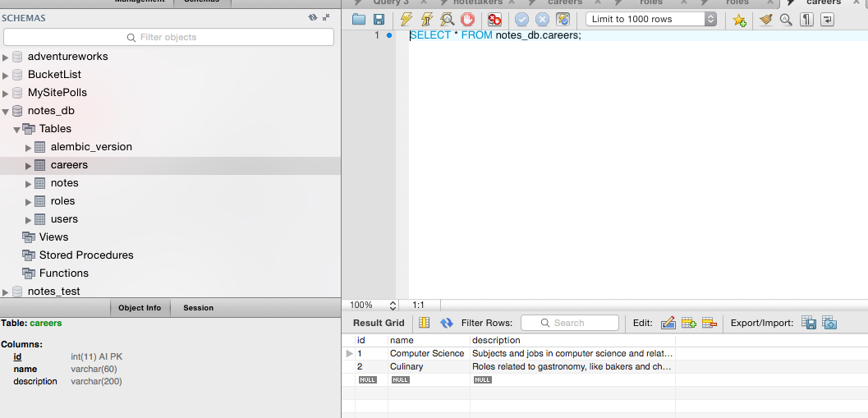Image resolution: width=868 pixels, height=418 pixels.
Task: Expand the careers table node
Action: pos(29,166)
